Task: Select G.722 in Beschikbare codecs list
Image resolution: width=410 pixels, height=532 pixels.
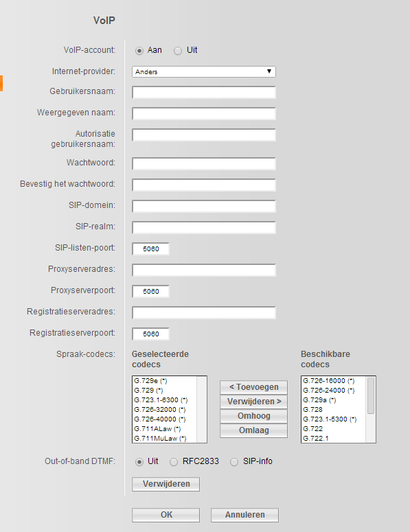Action: click(334, 429)
